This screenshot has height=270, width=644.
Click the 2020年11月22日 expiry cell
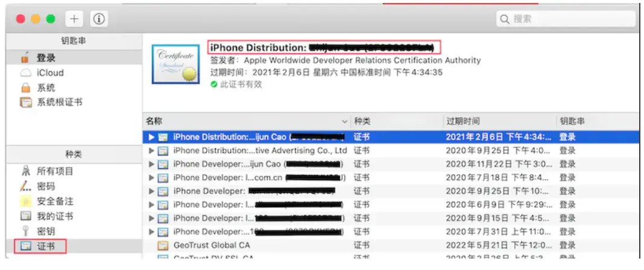coord(499,164)
